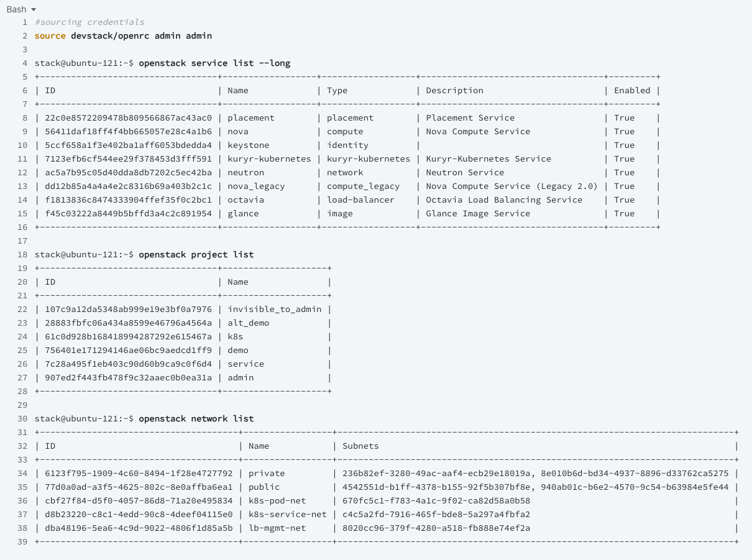Select the 'kuryr-kubernetes' service name
This screenshot has width=752, height=560.
(269, 159)
